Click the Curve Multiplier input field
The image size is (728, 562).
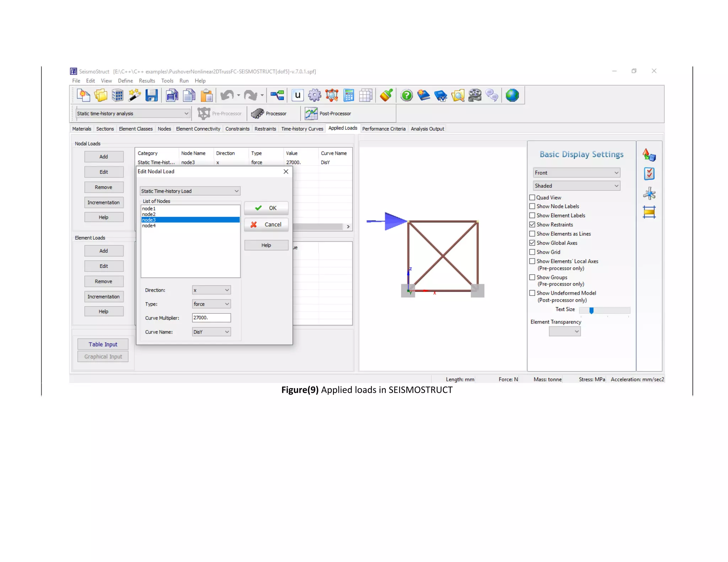pos(211,318)
